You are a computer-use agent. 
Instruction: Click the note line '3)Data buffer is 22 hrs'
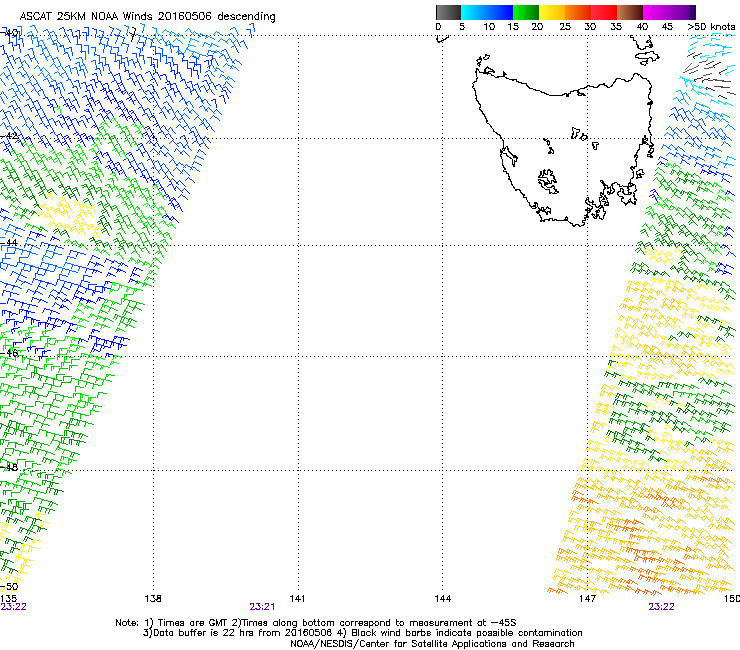point(362,633)
